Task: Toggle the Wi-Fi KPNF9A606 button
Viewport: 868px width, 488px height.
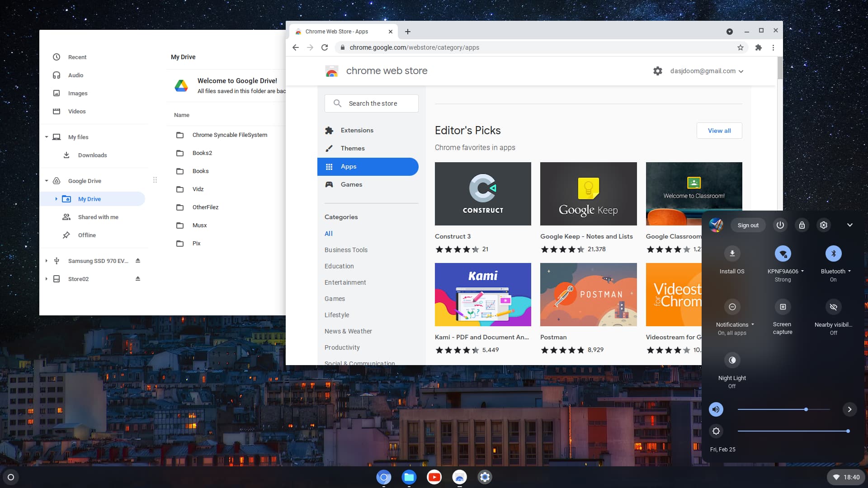Action: click(783, 253)
